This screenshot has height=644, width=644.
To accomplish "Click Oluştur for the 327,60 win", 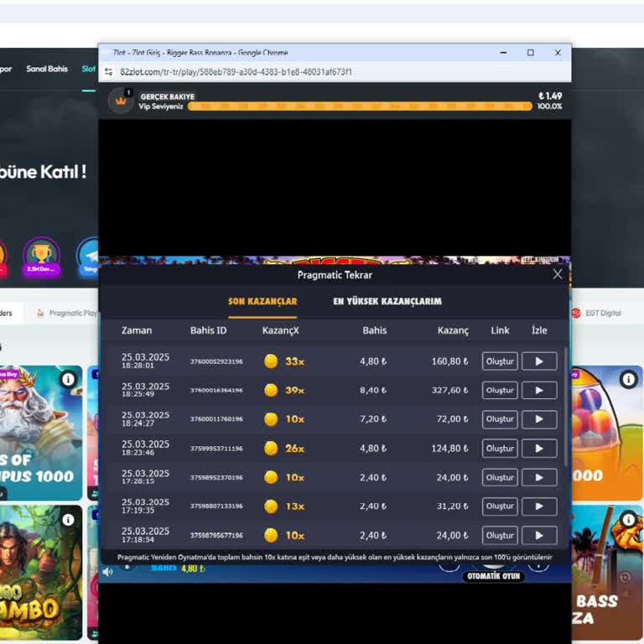I will coord(500,390).
